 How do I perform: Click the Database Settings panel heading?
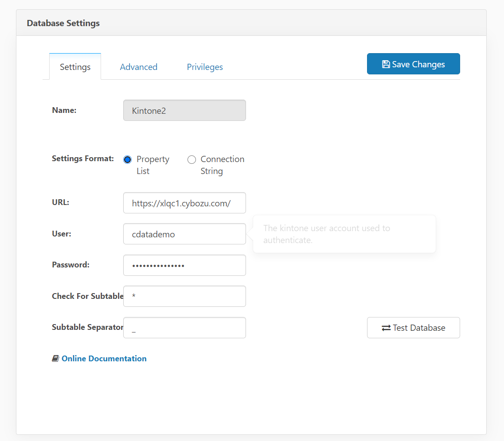(x=63, y=23)
